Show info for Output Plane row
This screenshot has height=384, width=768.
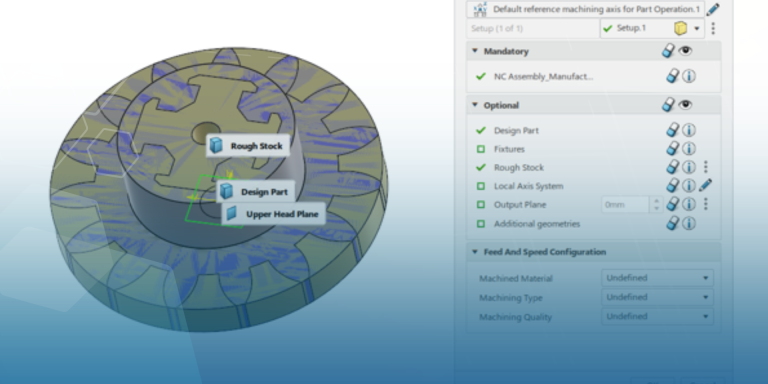point(689,204)
